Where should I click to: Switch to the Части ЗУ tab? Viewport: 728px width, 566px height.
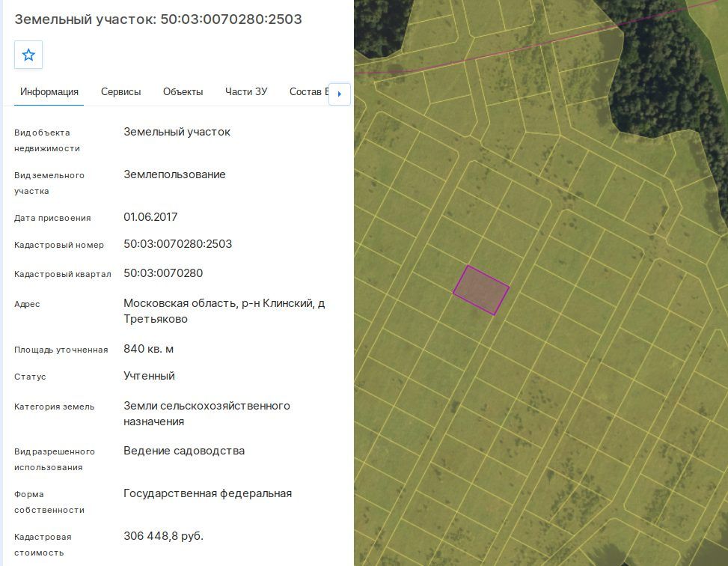click(x=246, y=91)
